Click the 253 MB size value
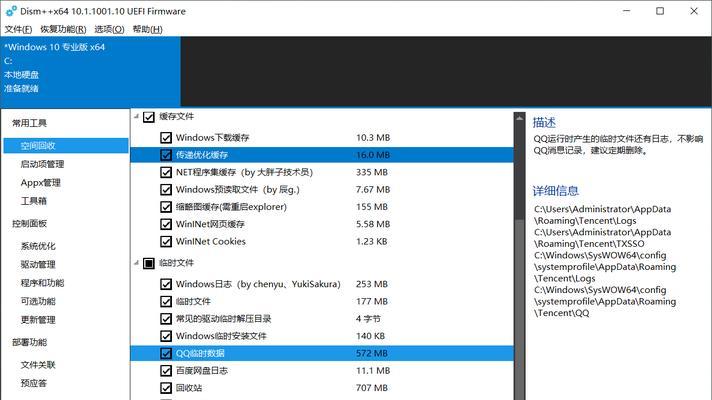The width and height of the screenshot is (712, 400). click(372, 284)
